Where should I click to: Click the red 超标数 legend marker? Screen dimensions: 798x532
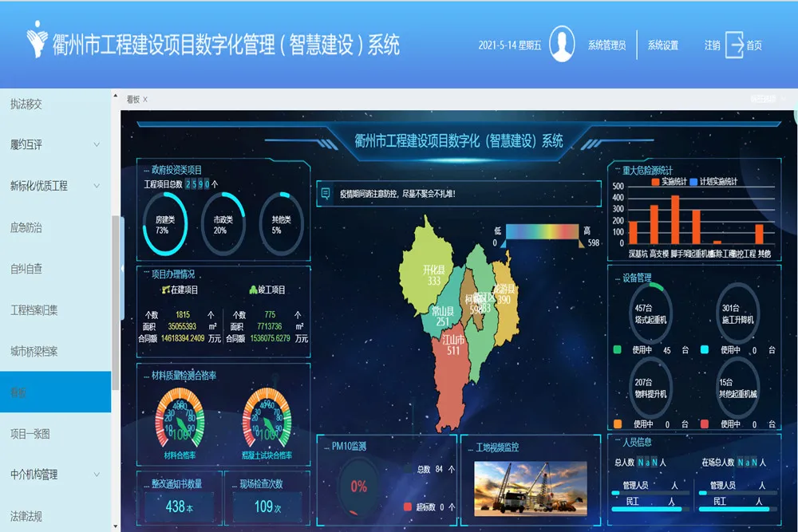coord(408,506)
